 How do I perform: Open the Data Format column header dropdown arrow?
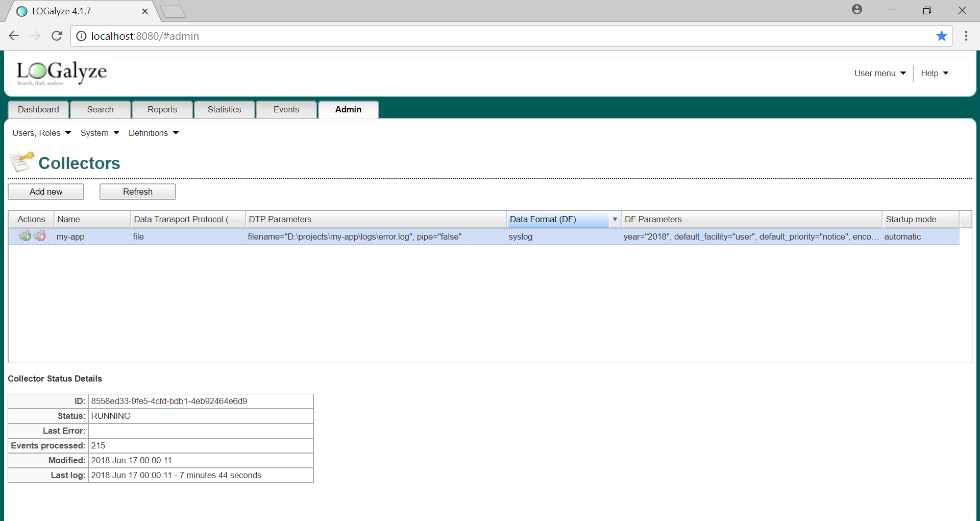(x=615, y=219)
